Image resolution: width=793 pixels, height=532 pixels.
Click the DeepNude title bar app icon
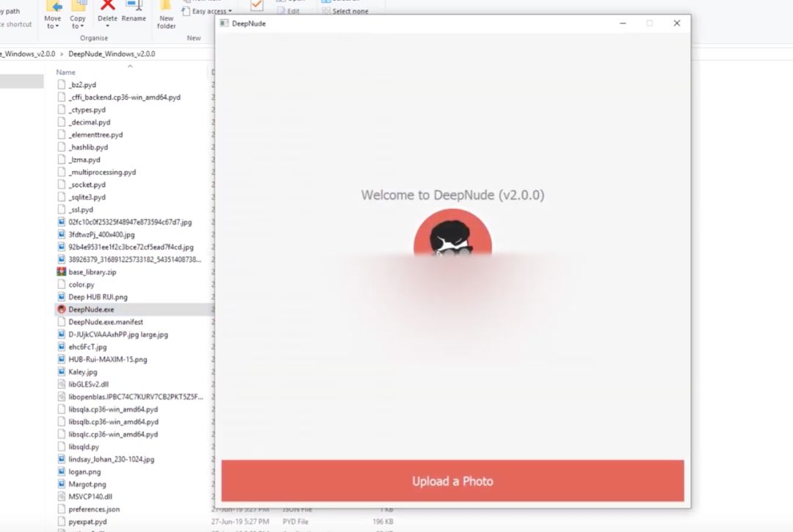coord(224,23)
